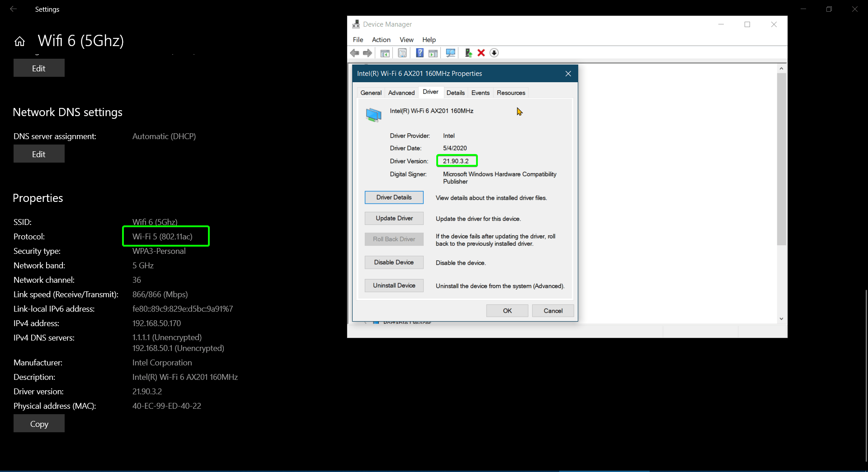Click the Disable Device button in the dialog
This screenshot has width=868, height=472.
[x=394, y=262]
